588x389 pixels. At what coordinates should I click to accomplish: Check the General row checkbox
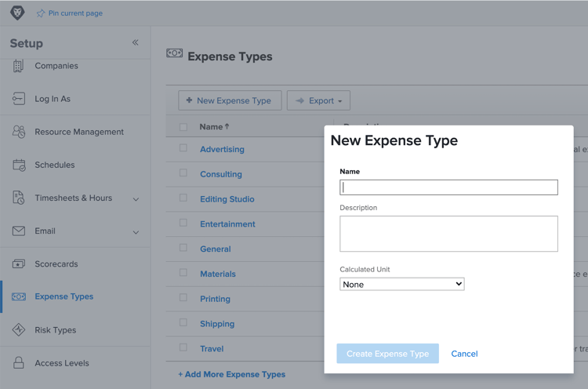(183, 248)
